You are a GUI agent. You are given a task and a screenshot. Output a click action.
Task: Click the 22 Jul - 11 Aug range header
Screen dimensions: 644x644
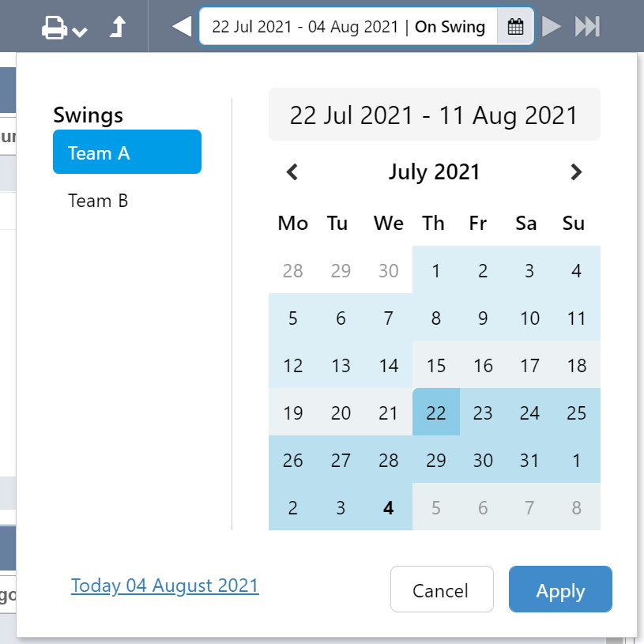[x=434, y=115]
